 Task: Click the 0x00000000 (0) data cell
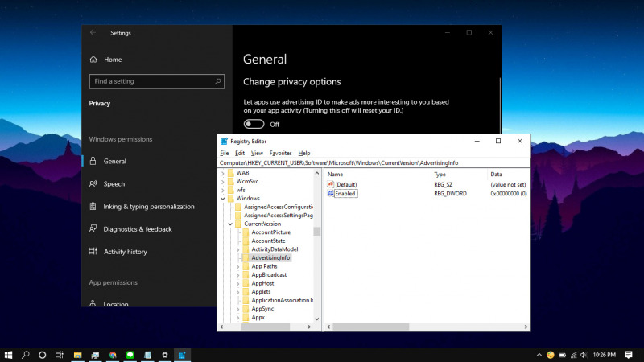coord(509,194)
